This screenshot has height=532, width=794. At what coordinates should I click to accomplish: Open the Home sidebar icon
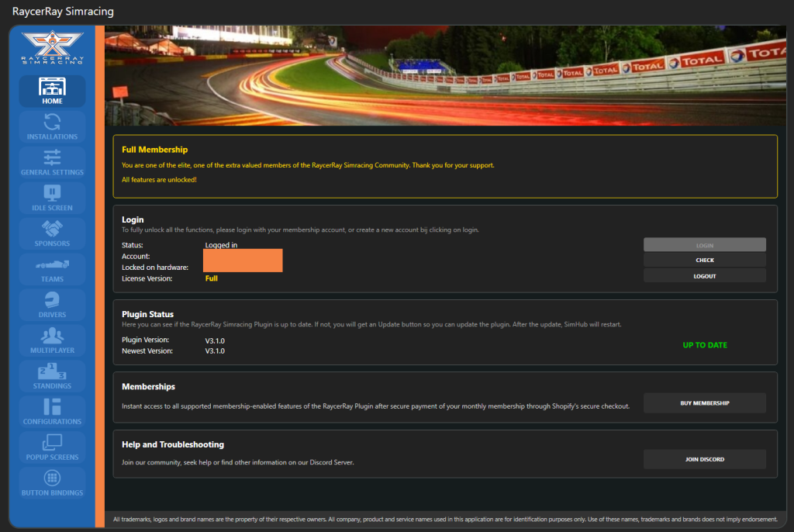tap(52, 86)
